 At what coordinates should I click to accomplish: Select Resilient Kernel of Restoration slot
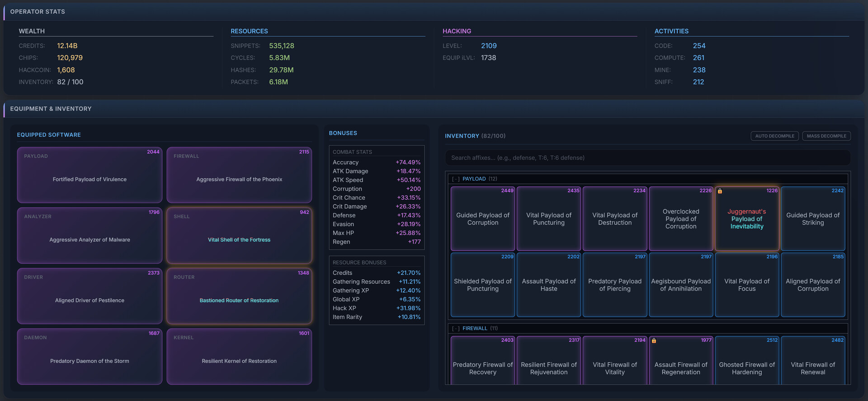pyautogui.click(x=239, y=357)
